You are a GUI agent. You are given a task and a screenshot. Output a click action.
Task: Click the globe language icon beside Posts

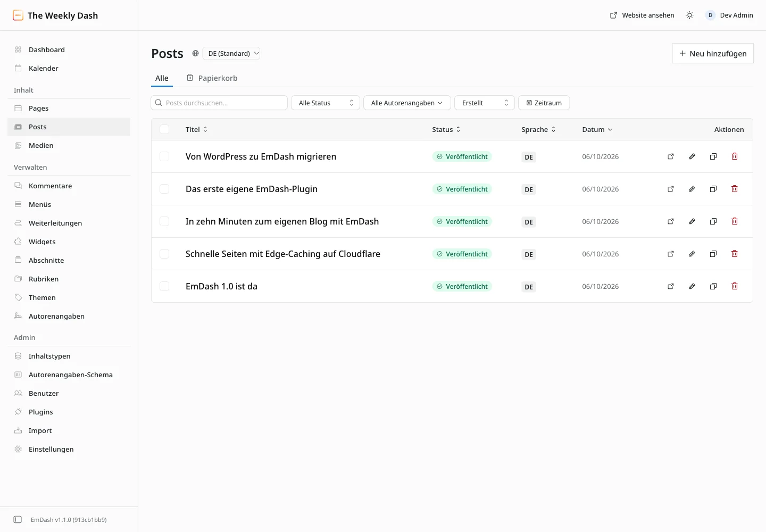pyautogui.click(x=195, y=53)
